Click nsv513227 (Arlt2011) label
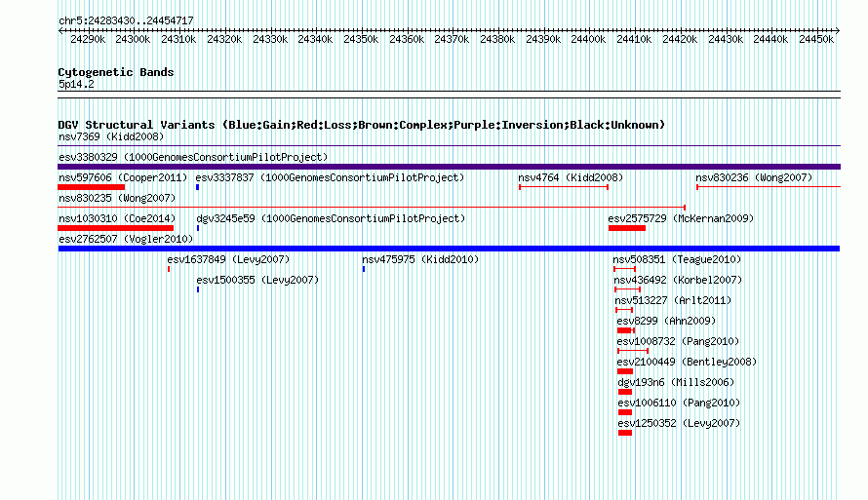The width and height of the screenshot is (868, 500). click(673, 300)
